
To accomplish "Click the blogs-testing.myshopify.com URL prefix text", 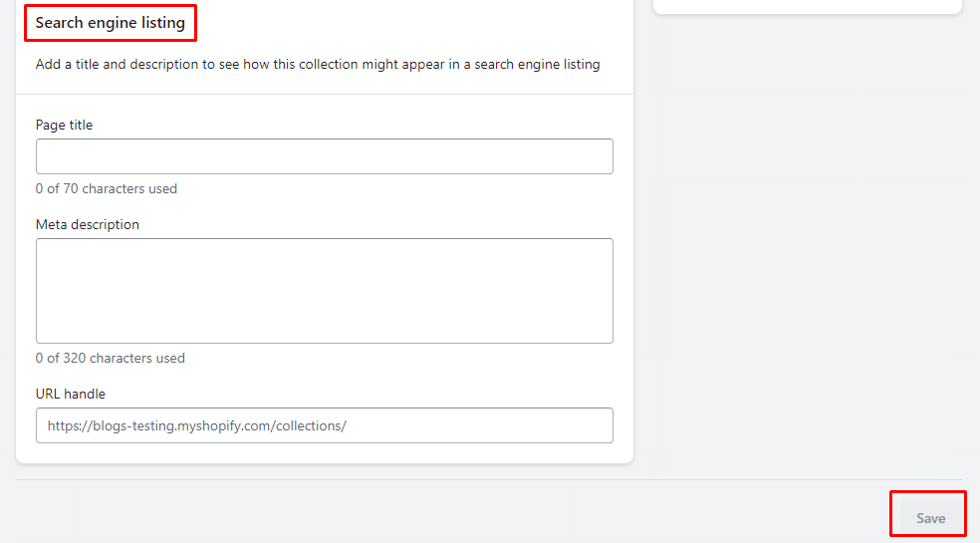I will point(196,425).
